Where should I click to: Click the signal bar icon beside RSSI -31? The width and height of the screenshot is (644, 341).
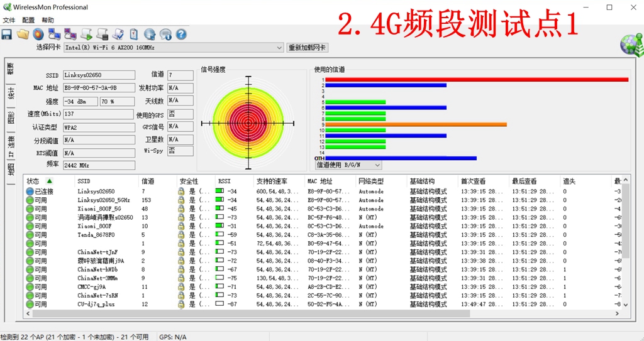(x=219, y=225)
